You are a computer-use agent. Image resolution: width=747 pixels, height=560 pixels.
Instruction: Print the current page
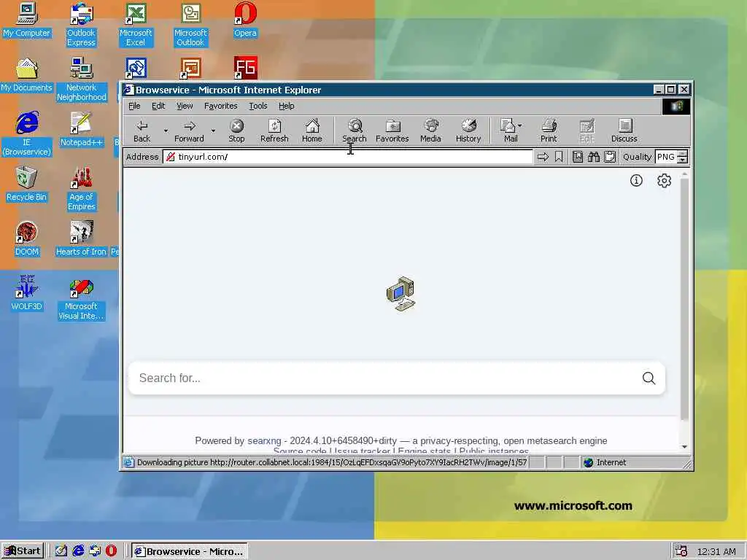click(x=549, y=131)
